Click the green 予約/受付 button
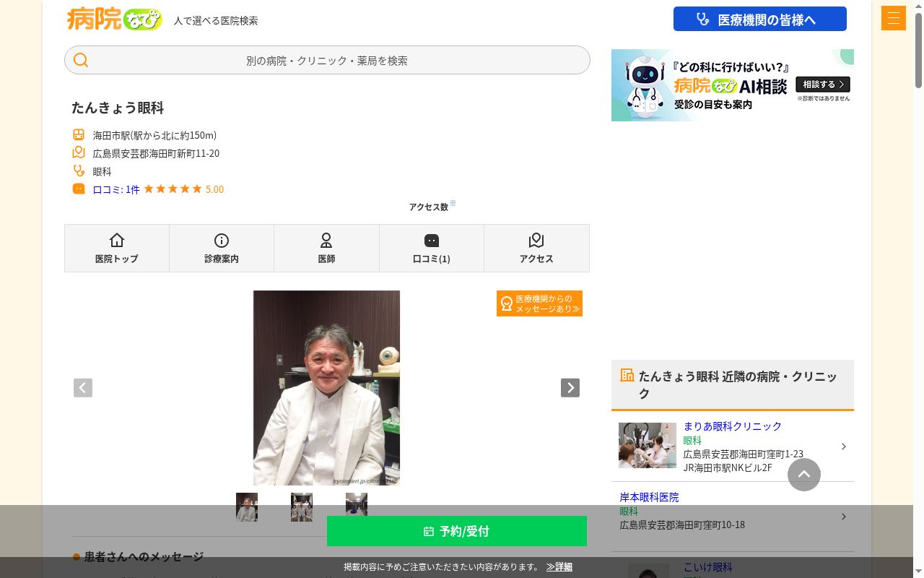Image resolution: width=924 pixels, height=578 pixels. (457, 531)
